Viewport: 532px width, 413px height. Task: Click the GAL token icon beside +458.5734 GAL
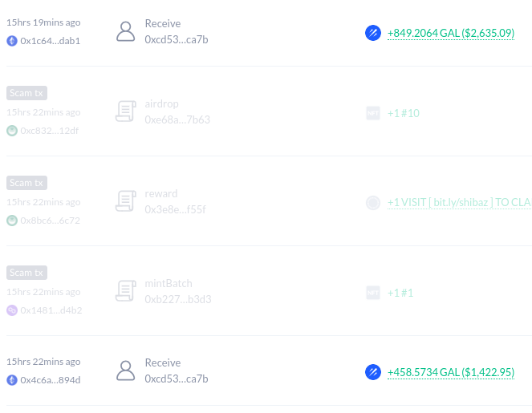[373, 372]
